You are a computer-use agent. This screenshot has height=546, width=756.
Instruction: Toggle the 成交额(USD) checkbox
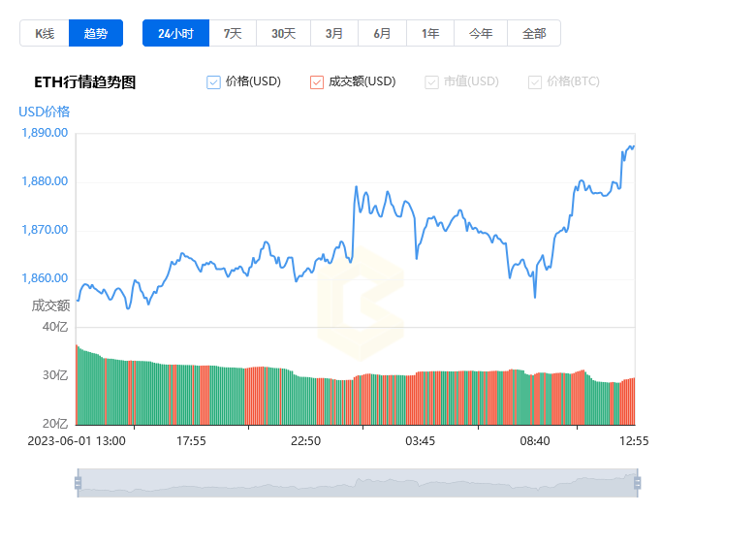tap(317, 82)
